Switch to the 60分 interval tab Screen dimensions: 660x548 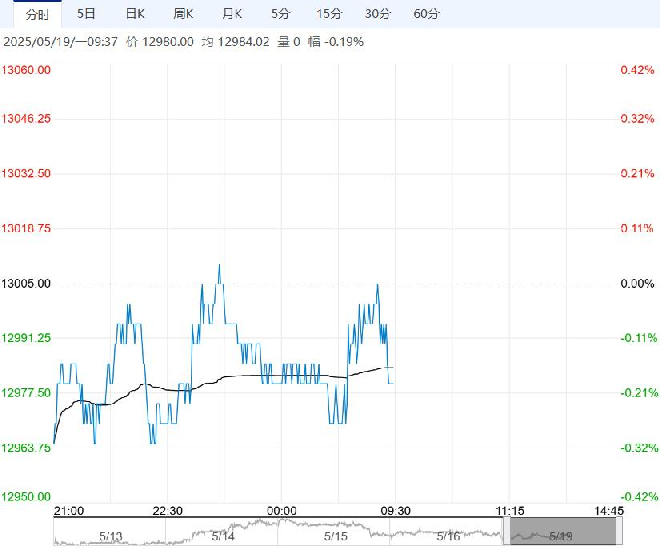click(426, 14)
